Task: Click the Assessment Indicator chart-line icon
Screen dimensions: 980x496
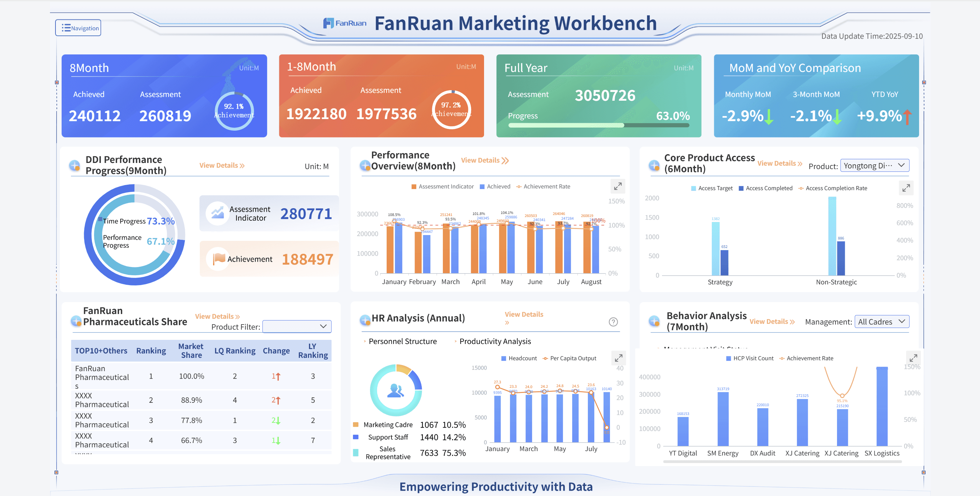Action: click(218, 213)
